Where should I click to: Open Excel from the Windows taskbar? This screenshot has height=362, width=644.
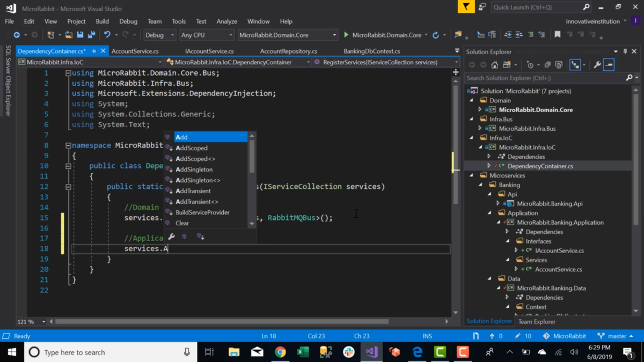coord(303,352)
